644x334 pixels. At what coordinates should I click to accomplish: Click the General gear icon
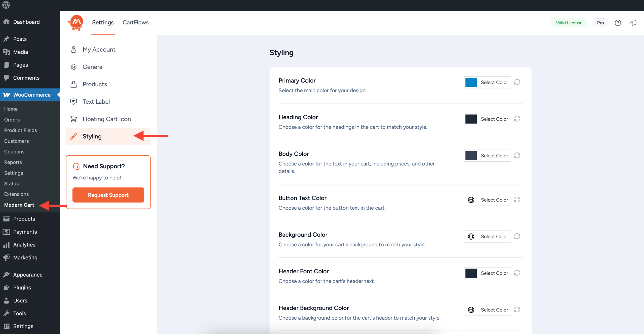click(73, 67)
